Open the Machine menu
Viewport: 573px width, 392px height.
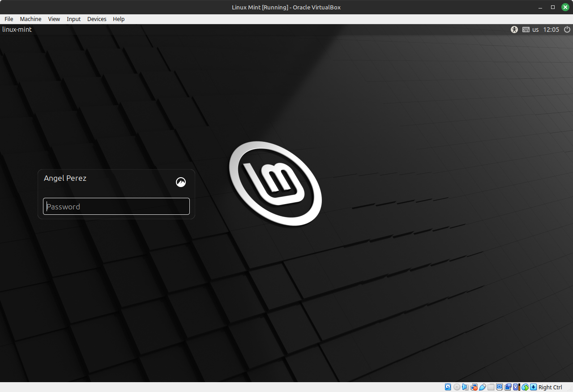tap(30, 19)
